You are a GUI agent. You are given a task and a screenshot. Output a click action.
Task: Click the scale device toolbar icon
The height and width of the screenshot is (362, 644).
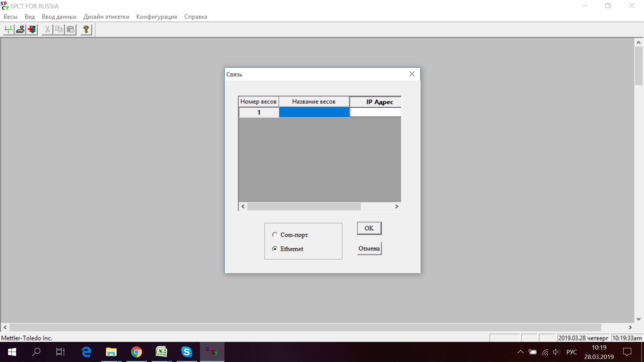click(x=20, y=30)
